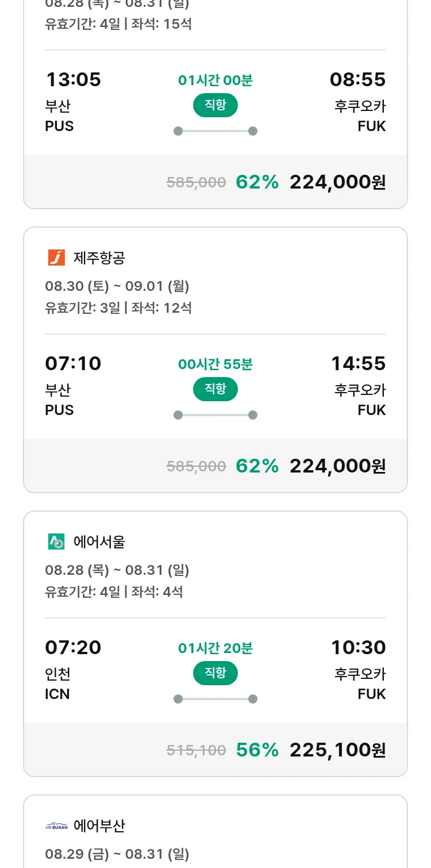Image resolution: width=431 pixels, height=868 pixels.
Task: Open the 에어서울 airline name
Action: point(99,542)
